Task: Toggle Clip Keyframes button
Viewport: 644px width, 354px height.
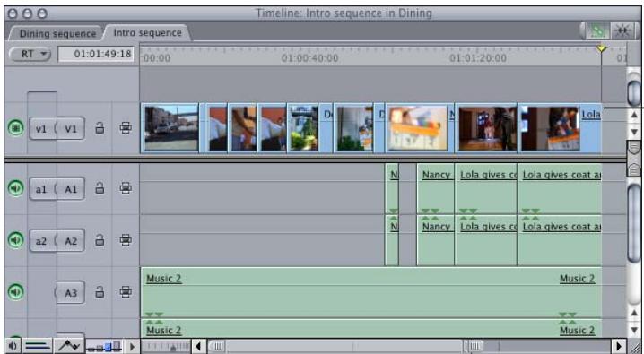Action: (38, 347)
